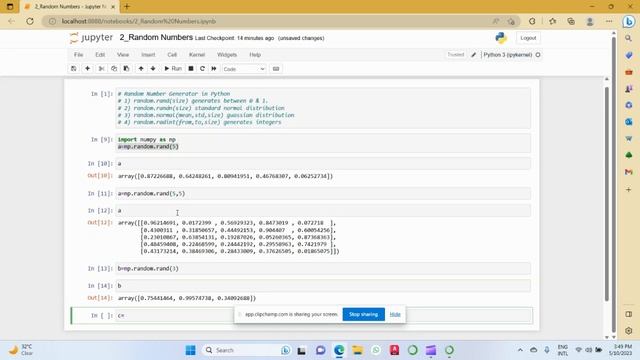Click the Python 3 (ipykernel) kernel name
The height and width of the screenshot is (360, 640).
(507, 55)
